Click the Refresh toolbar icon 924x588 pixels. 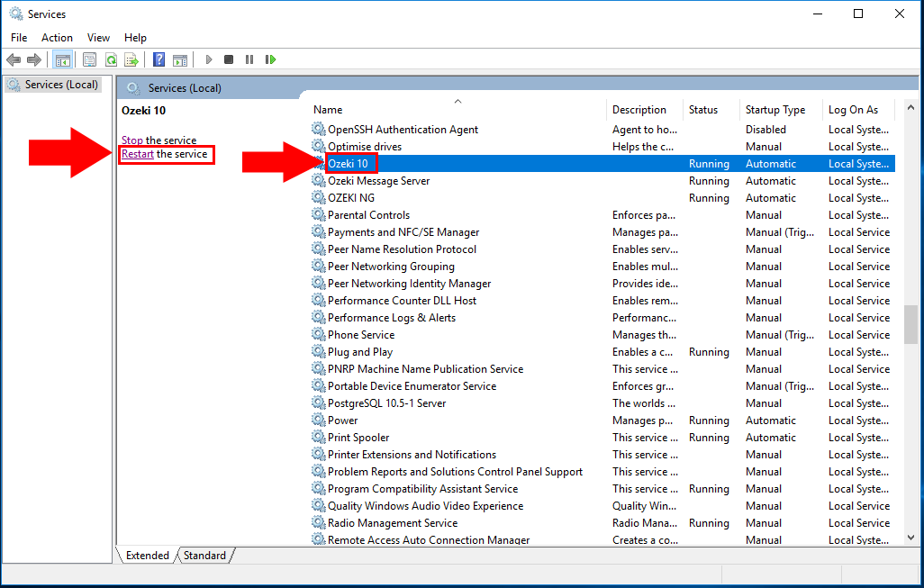point(111,59)
